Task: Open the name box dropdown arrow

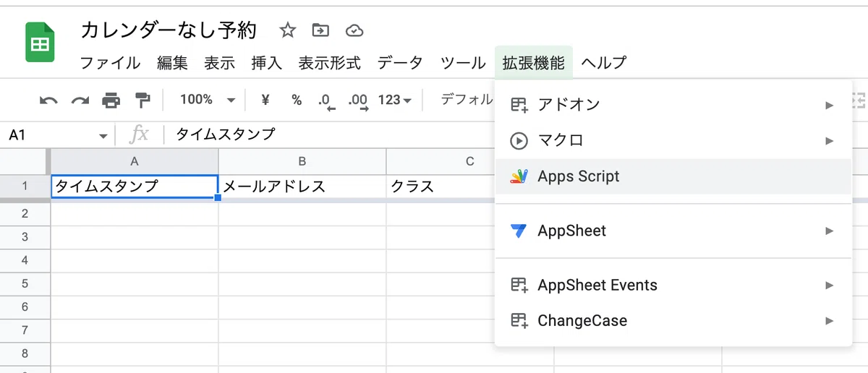Action: 102,135
